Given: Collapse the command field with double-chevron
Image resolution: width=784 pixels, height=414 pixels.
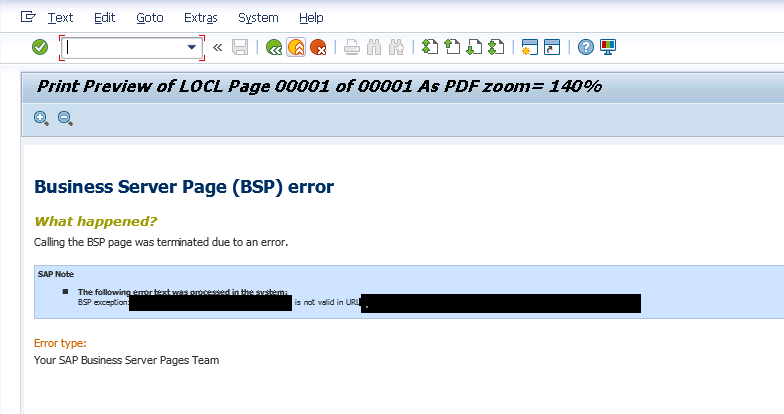Looking at the screenshot, I should (218, 48).
